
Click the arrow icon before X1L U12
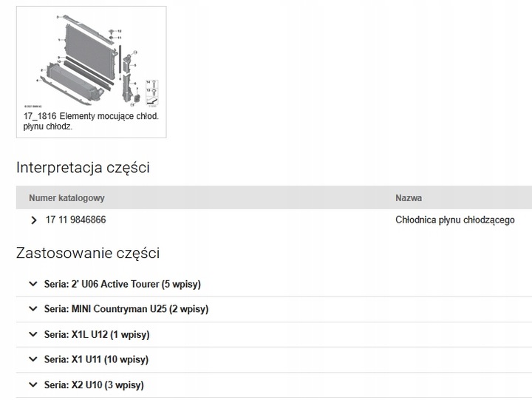(x=32, y=334)
